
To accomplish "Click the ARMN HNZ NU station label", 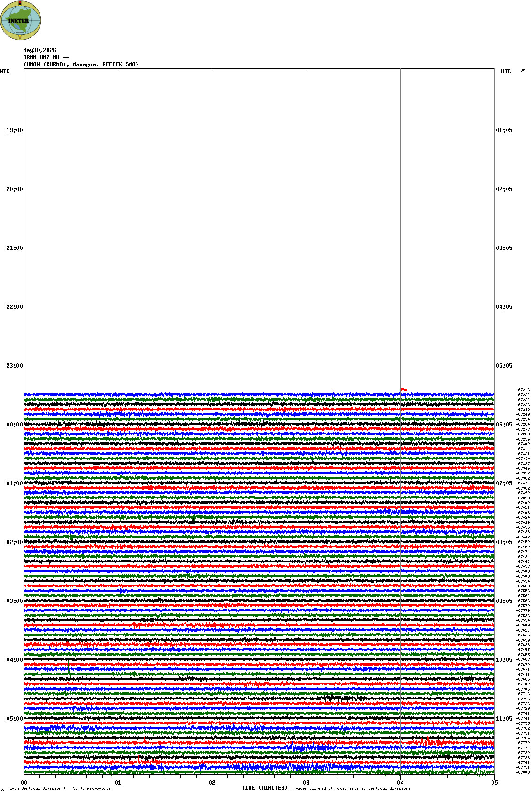I will [46, 57].
